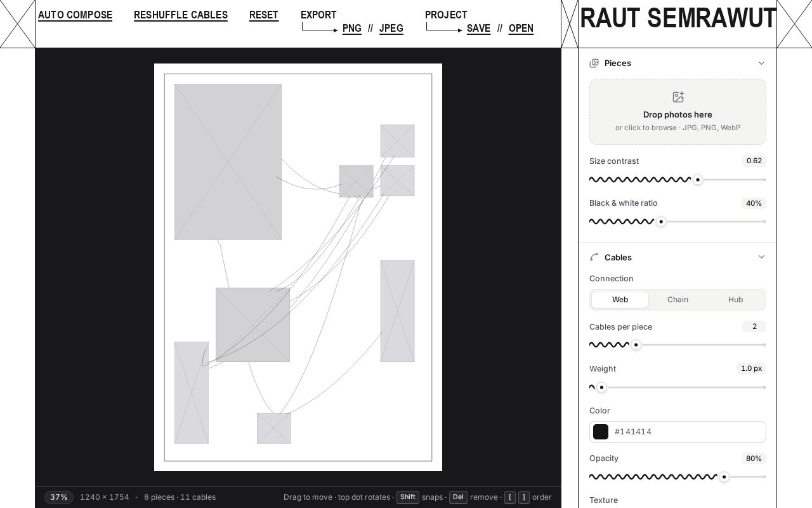The width and height of the screenshot is (812, 508).
Task: Click the 37% zoom level badge
Action: coord(59,497)
